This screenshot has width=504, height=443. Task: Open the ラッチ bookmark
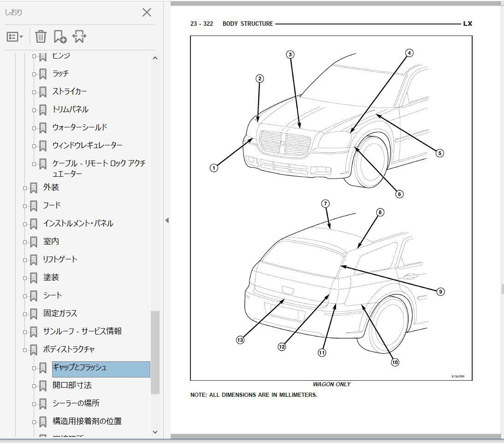[60, 73]
